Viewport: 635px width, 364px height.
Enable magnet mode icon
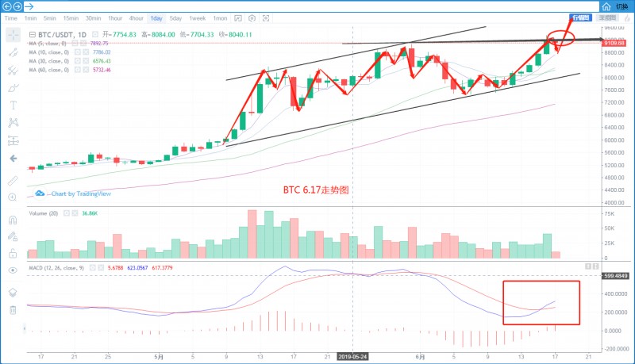pyautogui.click(x=13, y=220)
